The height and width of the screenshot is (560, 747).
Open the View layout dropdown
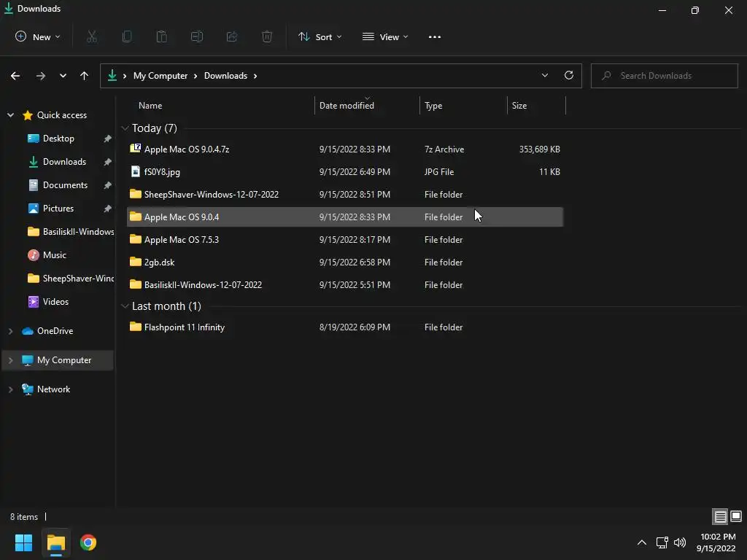[385, 36]
